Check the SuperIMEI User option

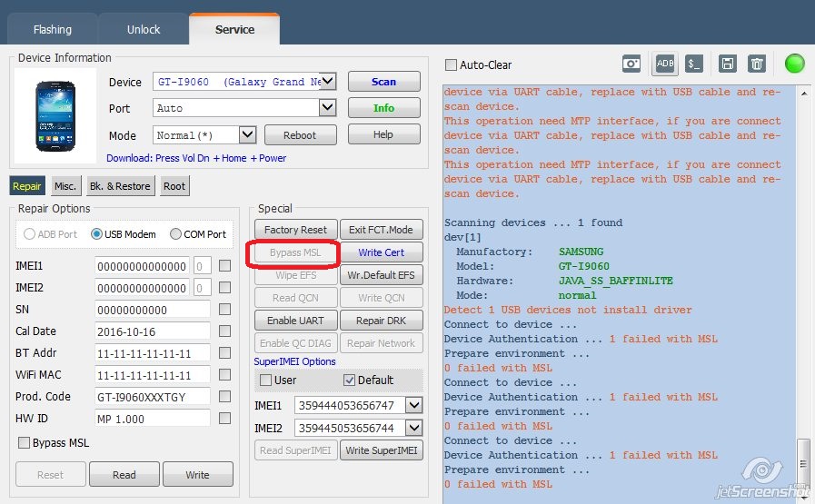(x=265, y=380)
